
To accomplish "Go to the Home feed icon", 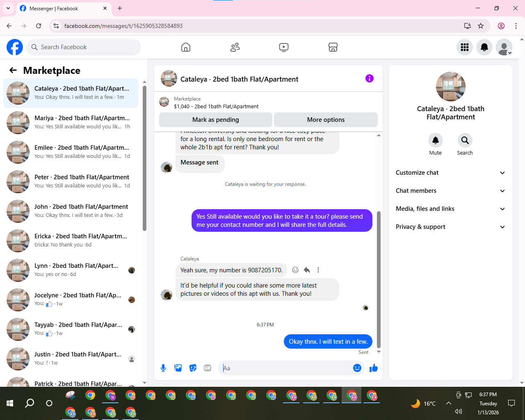I will pos(186,47).
